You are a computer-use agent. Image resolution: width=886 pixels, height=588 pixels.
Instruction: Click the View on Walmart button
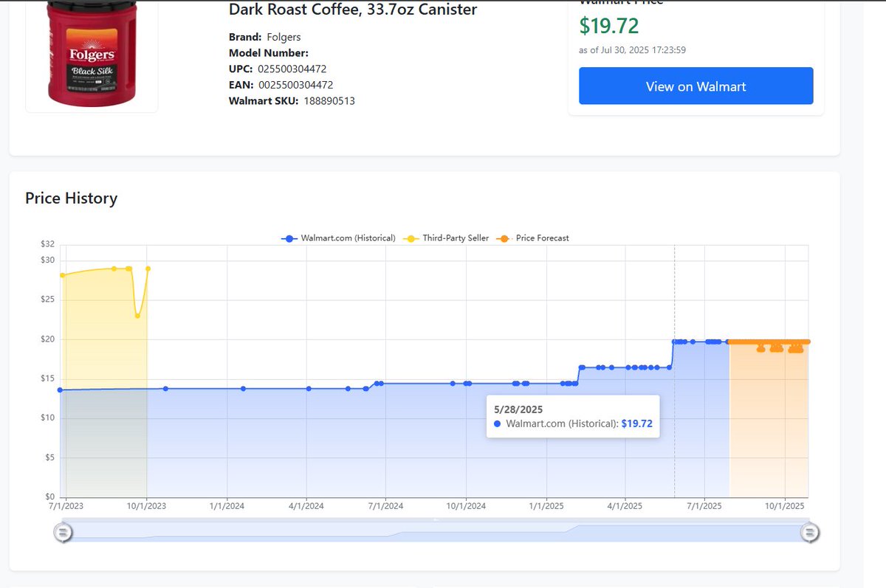696,86
